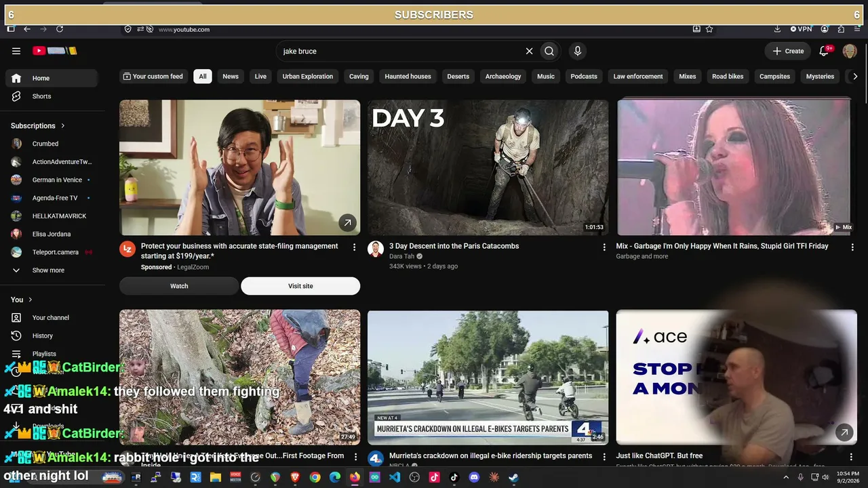Focus the search box containing jake bruce
The width and height of the screenshot is (868, 488).
(400, 51)
